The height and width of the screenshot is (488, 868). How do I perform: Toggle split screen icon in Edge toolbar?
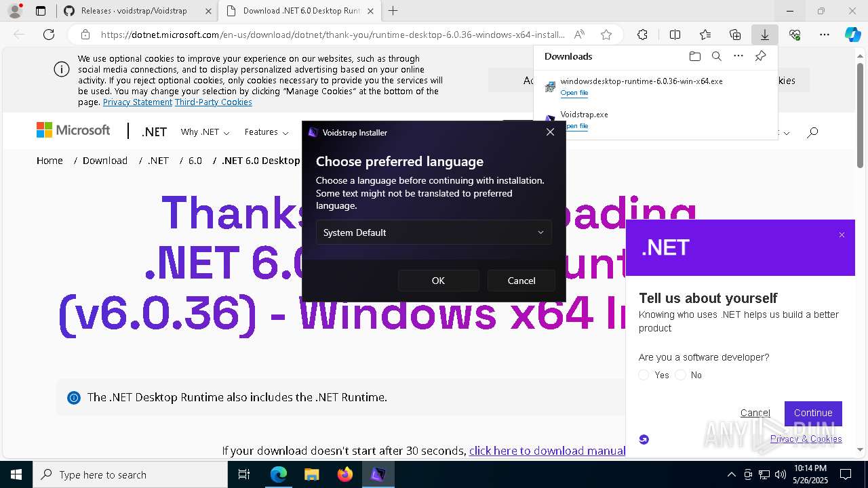coord(675,35)
